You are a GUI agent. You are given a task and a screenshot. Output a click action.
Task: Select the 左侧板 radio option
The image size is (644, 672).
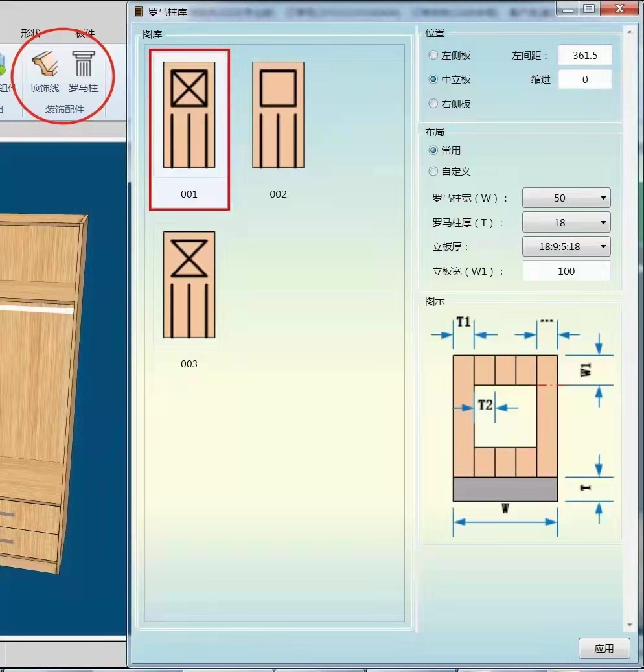pos(433,56)
